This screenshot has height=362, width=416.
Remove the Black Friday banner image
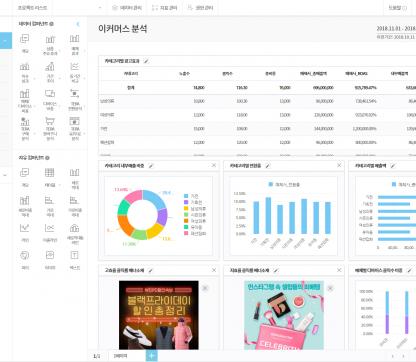pos(205,288)
